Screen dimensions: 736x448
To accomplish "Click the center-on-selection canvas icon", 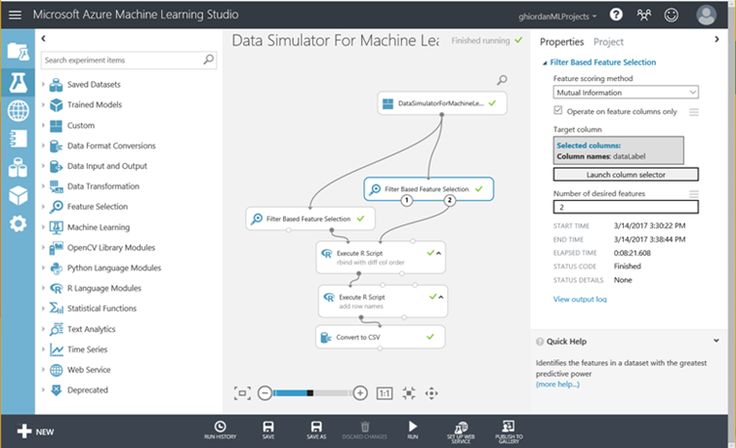I will pos(409,393).
